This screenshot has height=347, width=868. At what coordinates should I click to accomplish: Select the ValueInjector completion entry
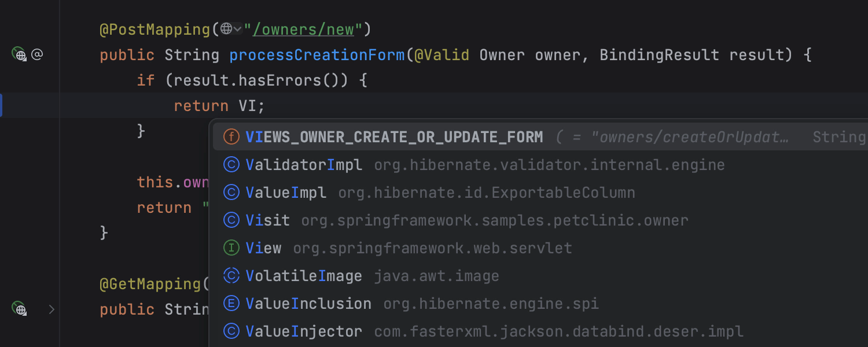(x=304, y=331)
